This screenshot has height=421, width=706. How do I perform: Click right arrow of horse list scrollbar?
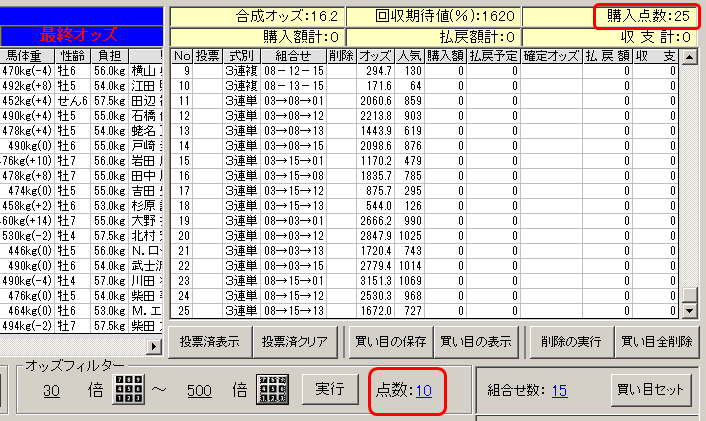pos(154,346)
